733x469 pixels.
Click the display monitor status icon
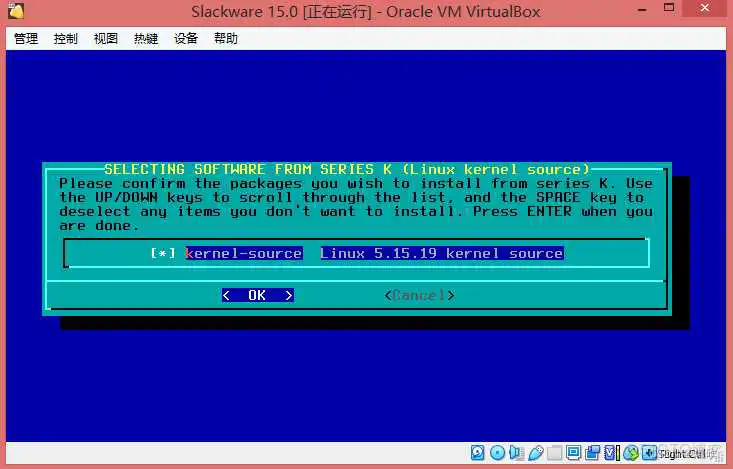pyautogui.click(x=573, y=453)
